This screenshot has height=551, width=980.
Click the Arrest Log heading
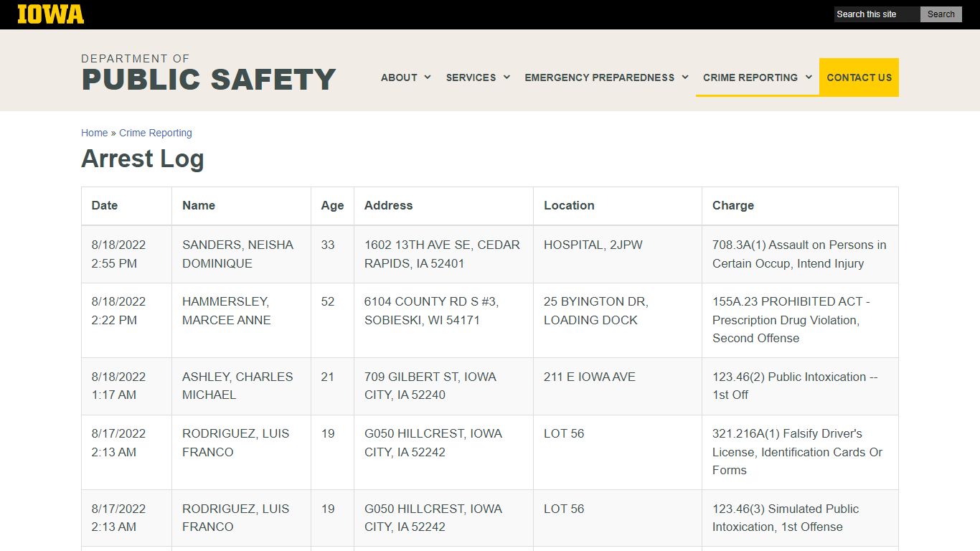coord(143,159)
